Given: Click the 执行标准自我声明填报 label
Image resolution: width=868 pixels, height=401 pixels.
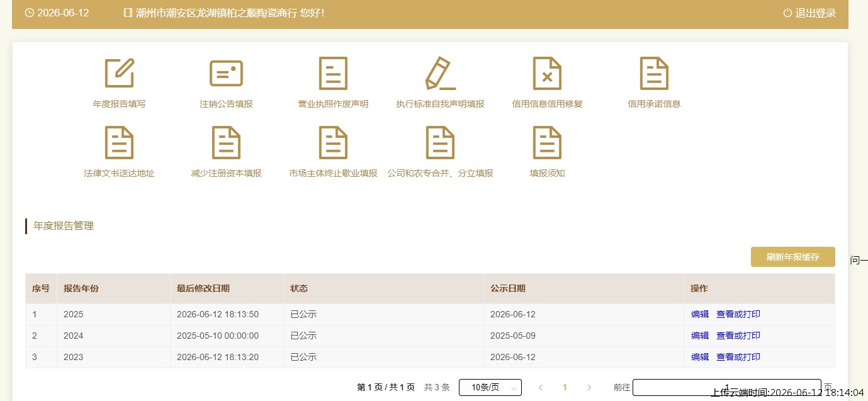Looking at the screenshot, I should pyautogui.click(x=440, y=104).
